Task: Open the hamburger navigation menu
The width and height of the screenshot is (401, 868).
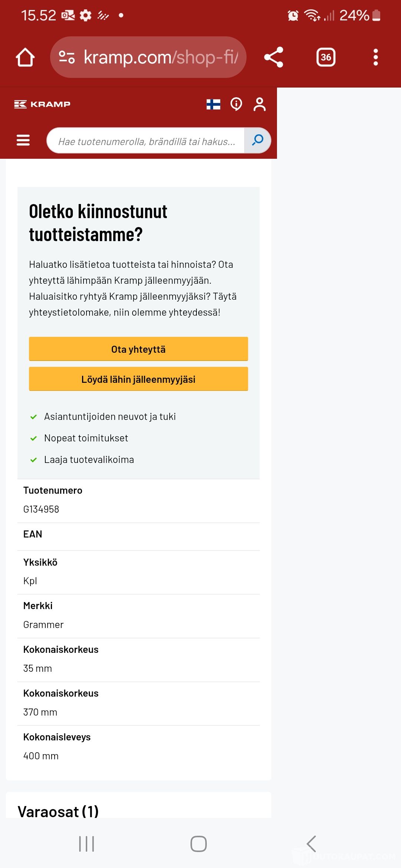Action: (23, 140)
